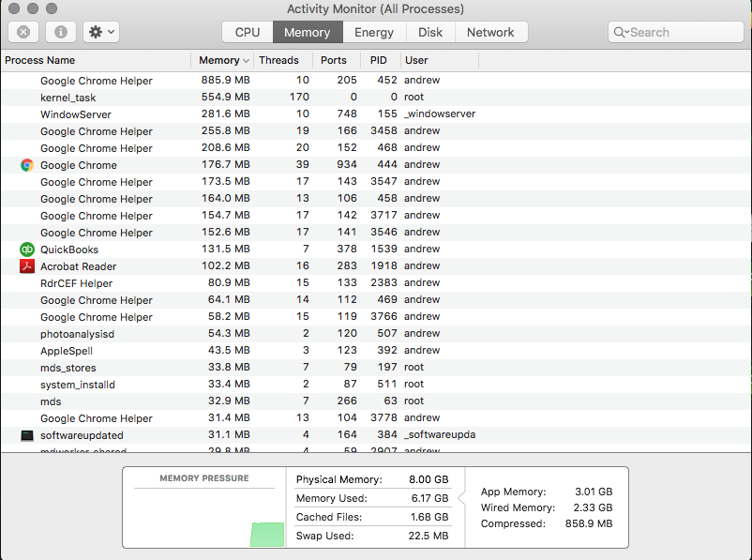Select Google Chrome Helper using 208.6 MB
Image resolution: width=752 pixels, height=560 pixels.
(x=376, y=148)
